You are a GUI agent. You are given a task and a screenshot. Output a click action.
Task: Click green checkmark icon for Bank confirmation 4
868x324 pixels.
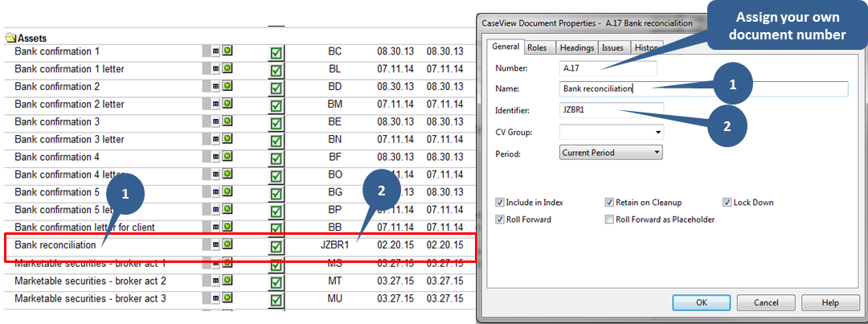tap(276, 159)
